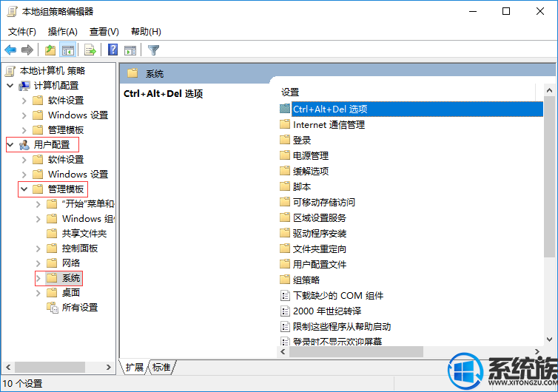The height and width of the screenshot is (392, 558).
Task: Collapse 管理模板 under 用户配置
Action: click(24, 189)
